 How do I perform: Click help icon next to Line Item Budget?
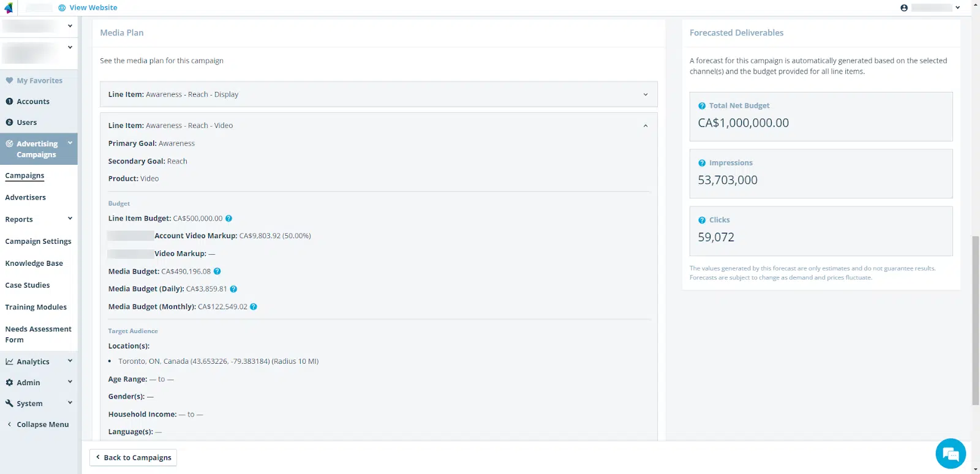[x=228, y=219]
